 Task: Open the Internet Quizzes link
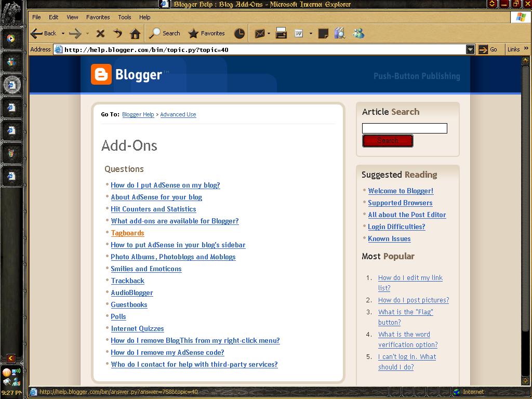coord(137,328)
